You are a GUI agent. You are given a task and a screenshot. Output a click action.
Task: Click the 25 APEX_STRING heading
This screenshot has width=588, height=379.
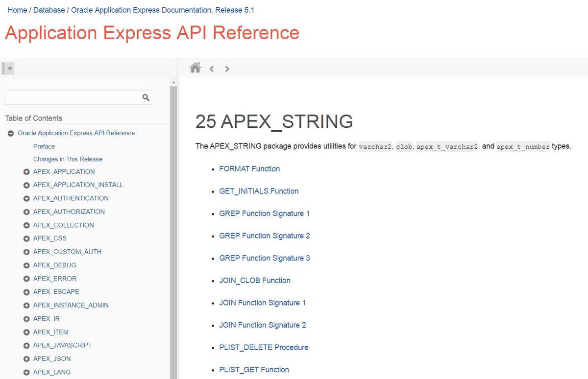(x=274, y=121)
